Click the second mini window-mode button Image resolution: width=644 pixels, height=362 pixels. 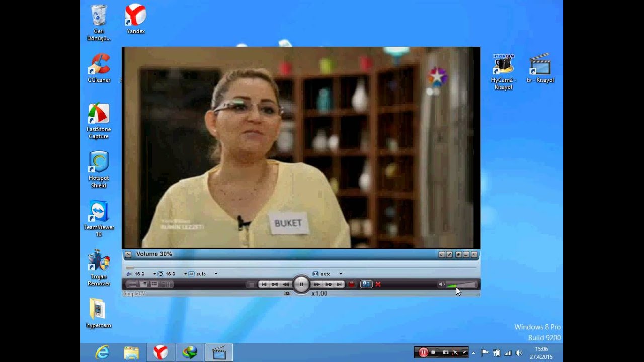point(449,254)
